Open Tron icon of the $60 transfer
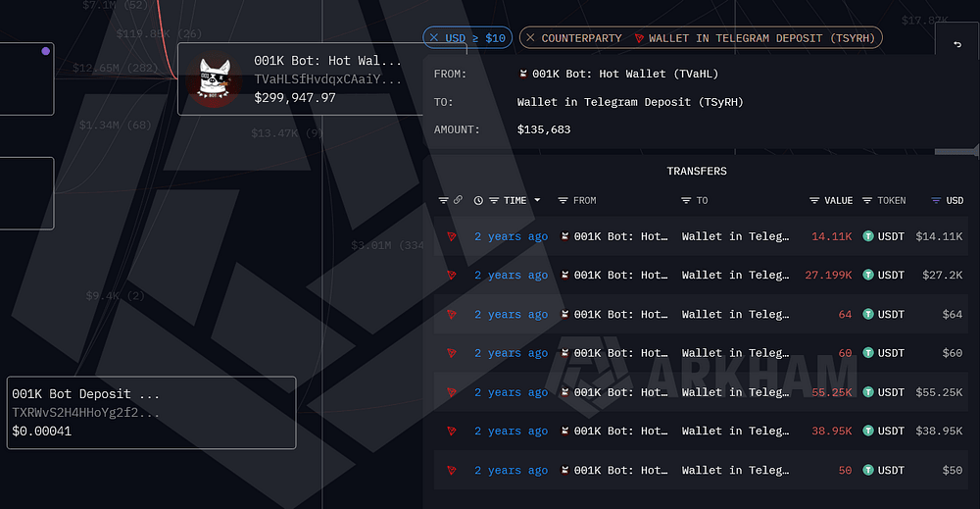Viewport: 980px width, 509px height. click(451, 353)
